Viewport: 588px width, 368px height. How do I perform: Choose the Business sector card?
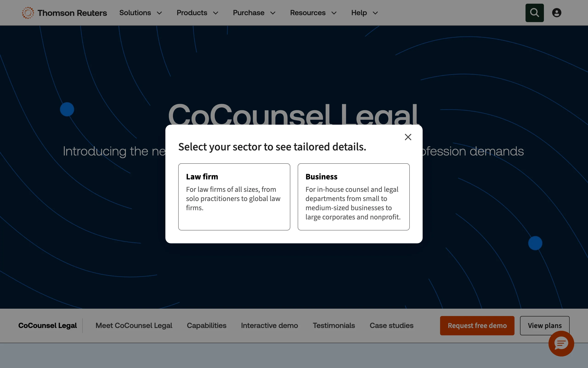pos(353,197)
